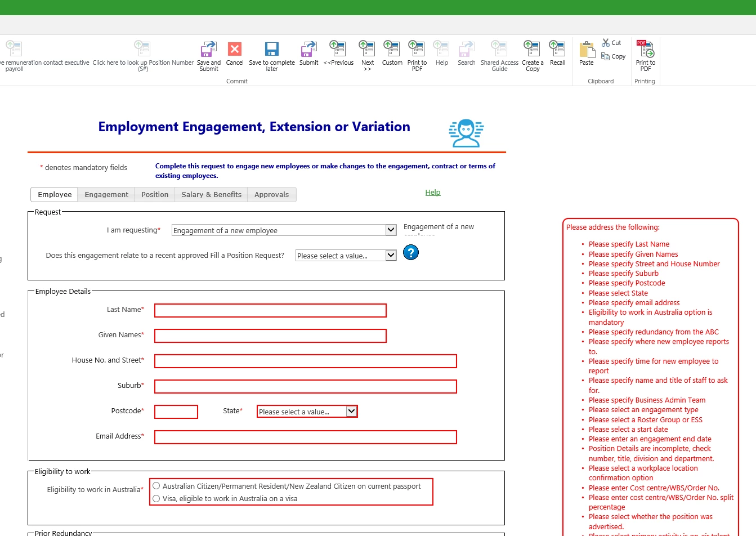
Task: Open the Approvals tab
Action: click(x=271, y=195)
